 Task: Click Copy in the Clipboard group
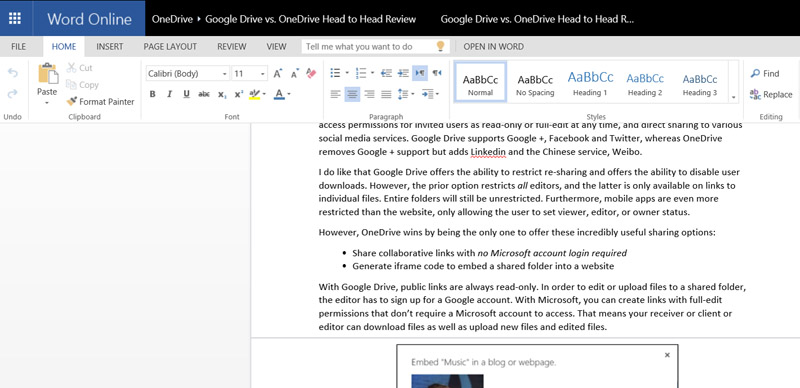(83, 85)
